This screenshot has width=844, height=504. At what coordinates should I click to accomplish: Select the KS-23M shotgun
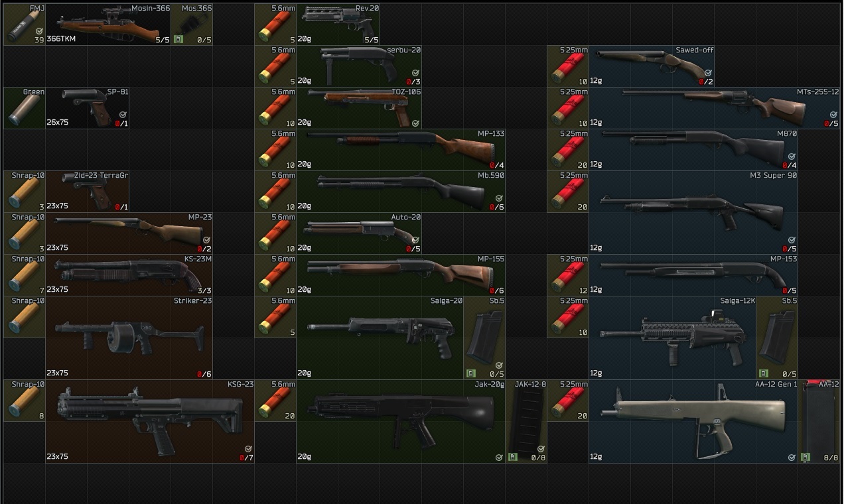tap(129, 275)
